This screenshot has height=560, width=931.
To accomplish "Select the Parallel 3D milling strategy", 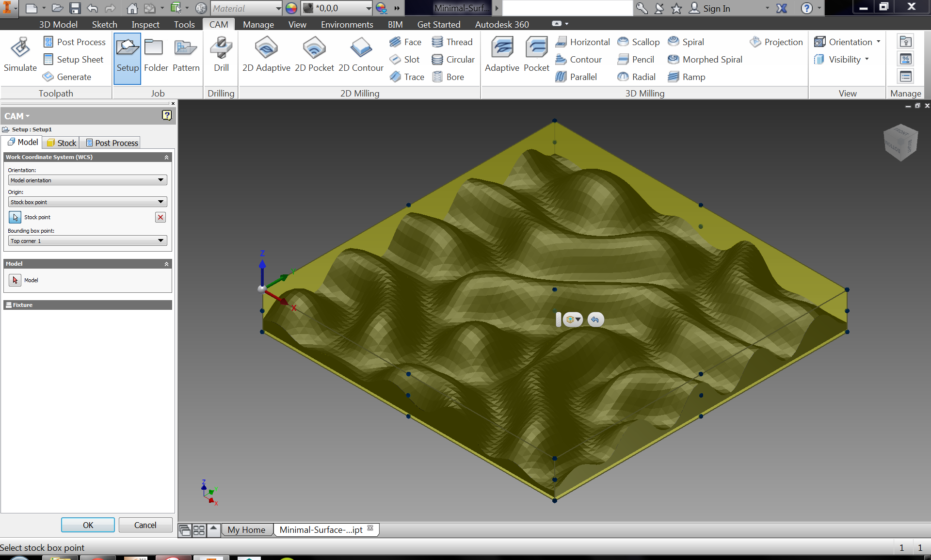I will [576, 77].
